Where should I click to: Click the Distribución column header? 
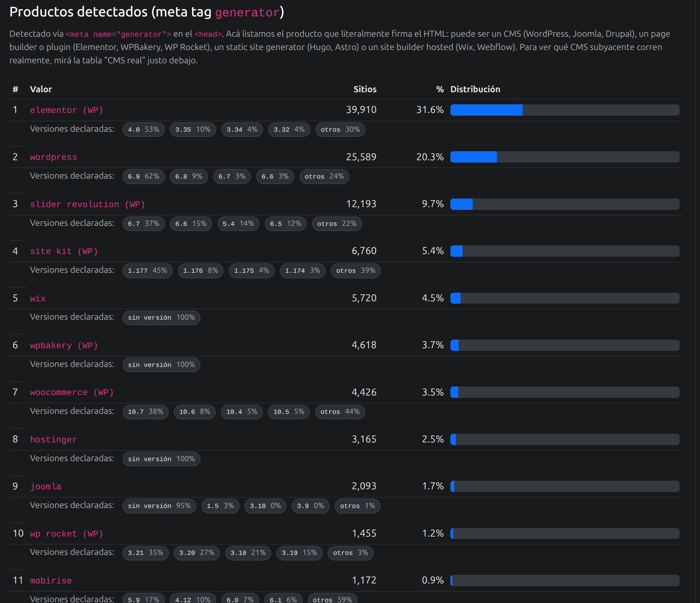[x=475, y=89]
